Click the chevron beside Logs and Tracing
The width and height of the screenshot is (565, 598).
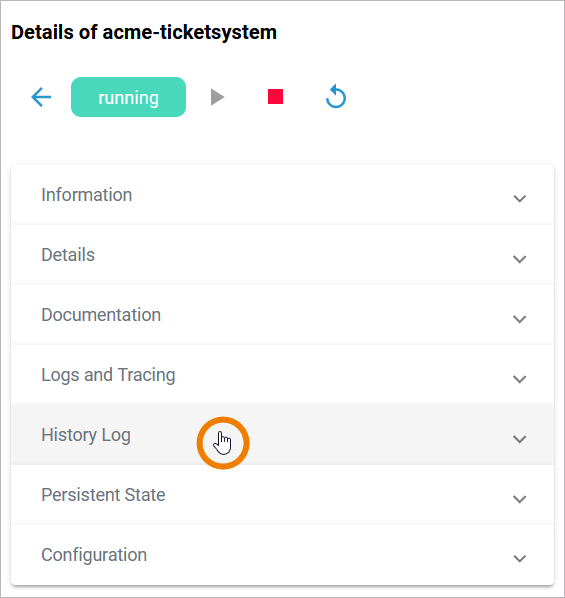[x=520, y=379]
